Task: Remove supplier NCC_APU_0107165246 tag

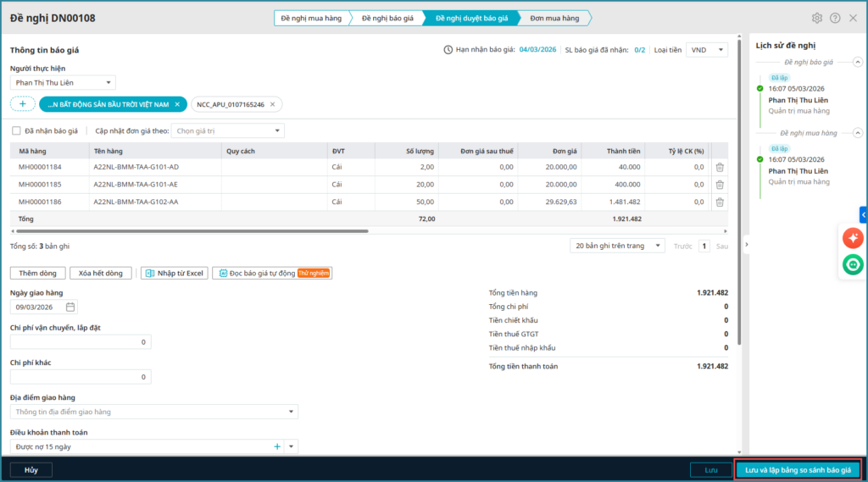Action: point(273,104)
